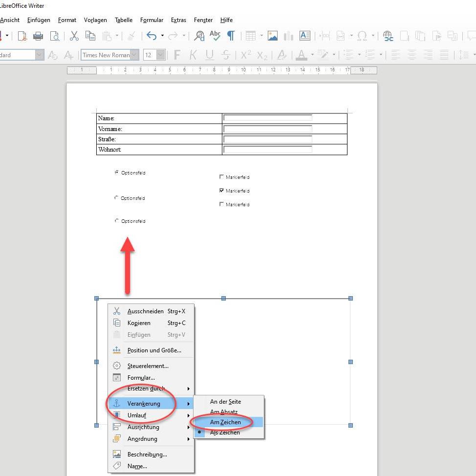Tick the third Markierfeld checkbox
The width and height of the screenshot is (476, 476).
pos(221,204)
